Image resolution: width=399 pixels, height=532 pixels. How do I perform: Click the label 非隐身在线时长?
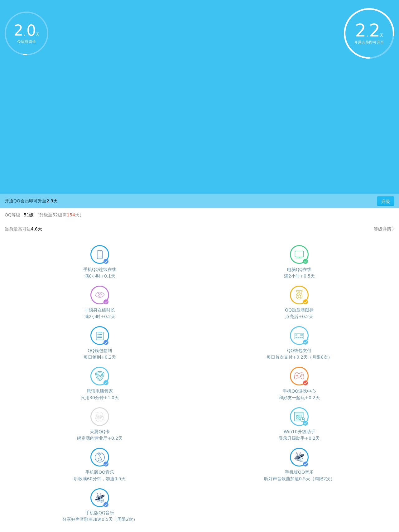100,310
